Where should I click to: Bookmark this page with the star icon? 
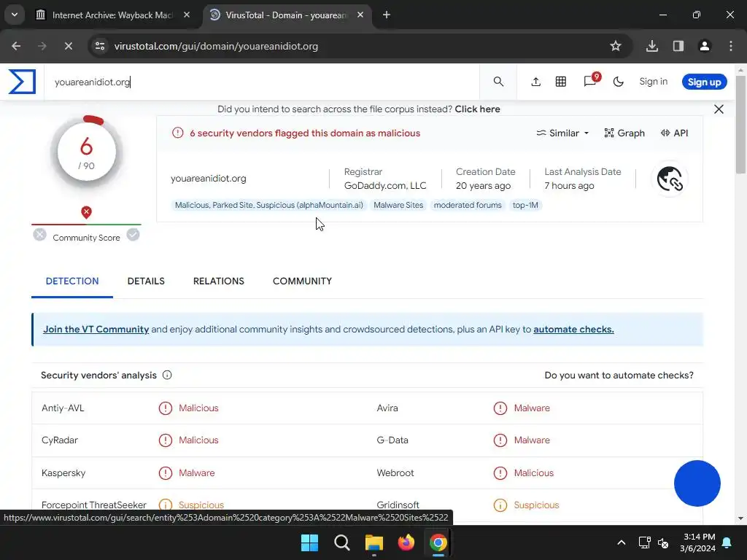[x=616, y=46]
